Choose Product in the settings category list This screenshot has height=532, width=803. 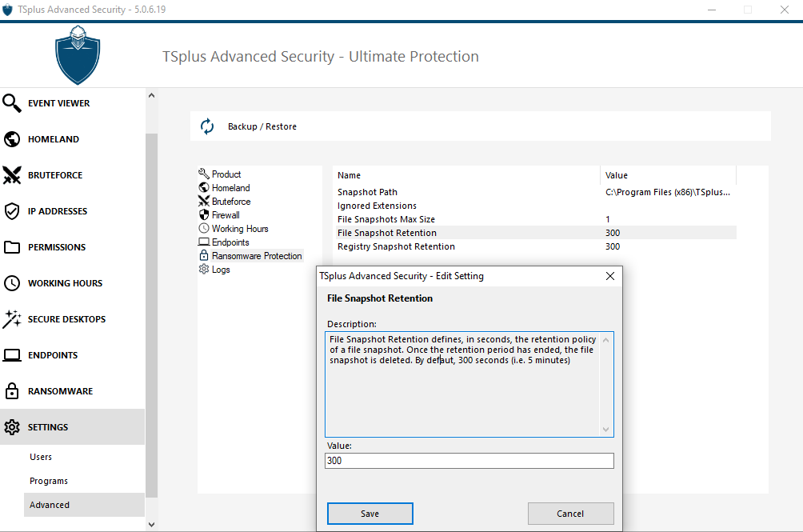click(226, 174)
